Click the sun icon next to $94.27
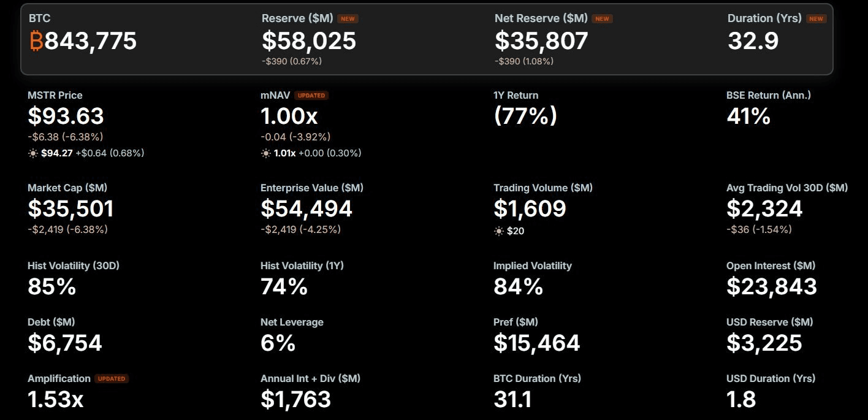This screenshot has height=420, width=868. click(33, 153)
